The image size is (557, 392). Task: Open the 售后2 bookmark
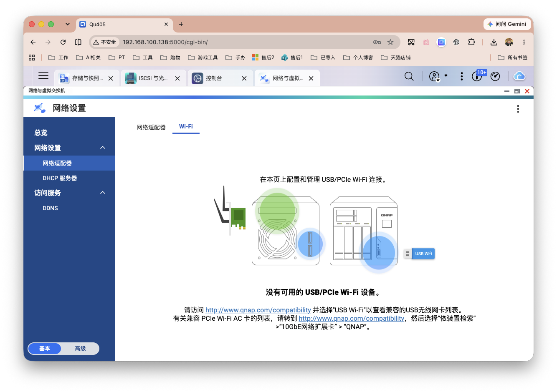263,58
